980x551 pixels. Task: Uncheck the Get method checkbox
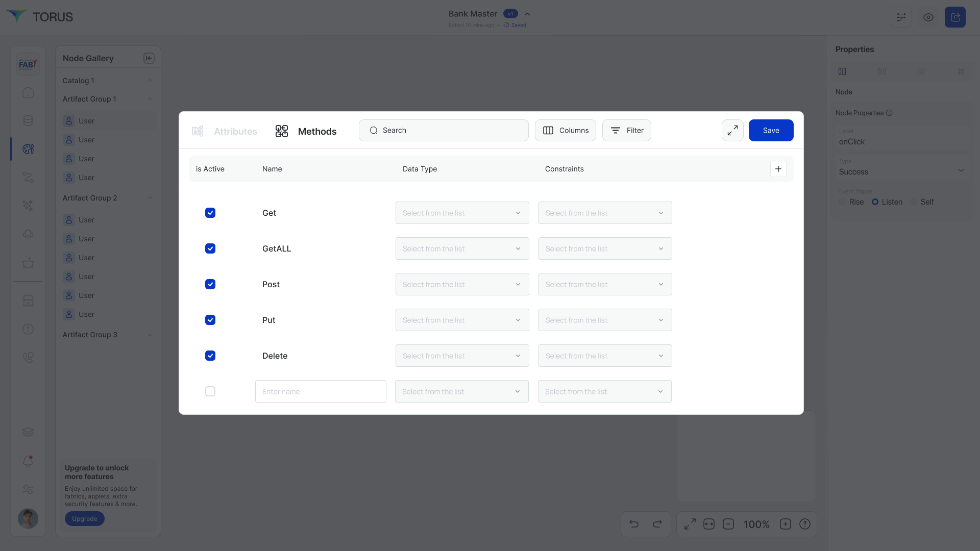click(x=210, y=213)
